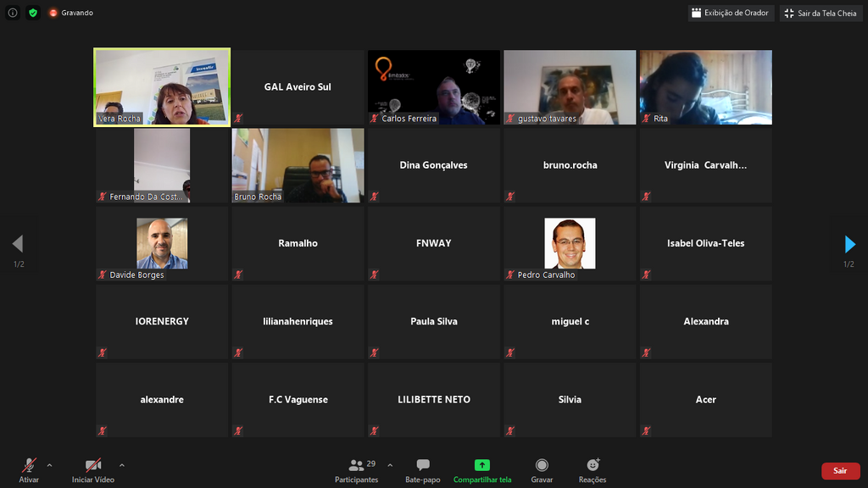The height and width of the screenshot is (488, 868).
Task: Go to next page of participants
Action: pos(849,244)
